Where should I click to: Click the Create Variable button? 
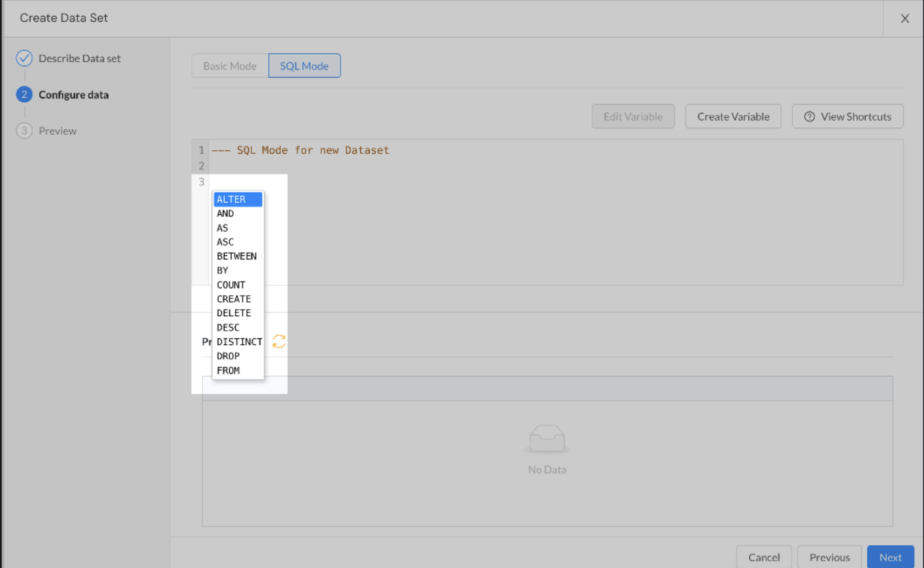coord(733,116)
